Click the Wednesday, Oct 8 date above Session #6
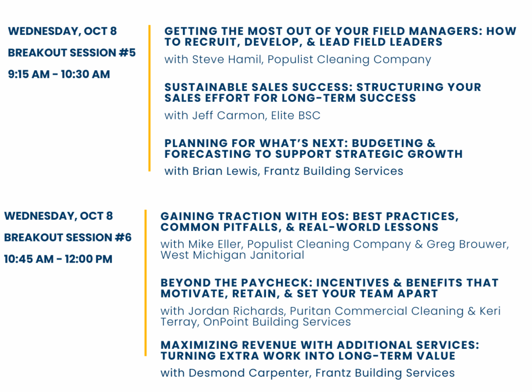 (x=58, y=217)
